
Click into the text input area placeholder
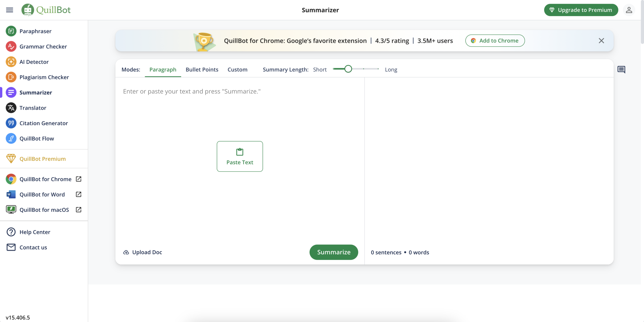click(192, 92)
